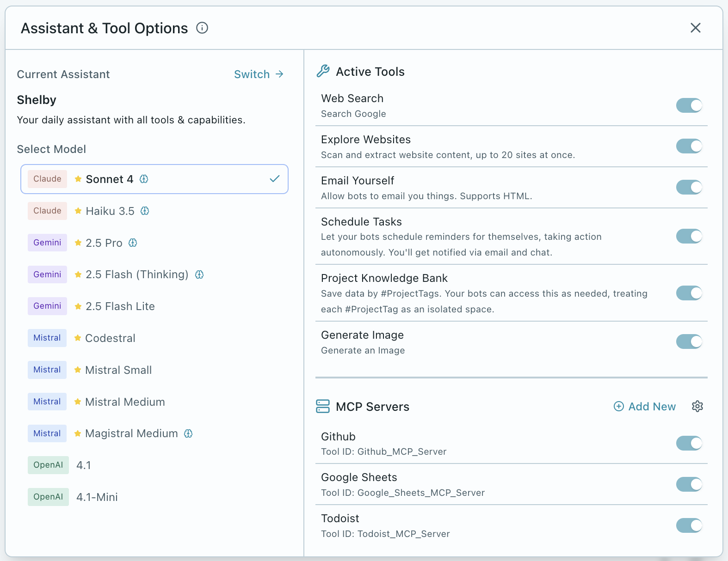Click the star icon beside Magistral Medium
The image size is (728, 561).
[x=78, y=433]
